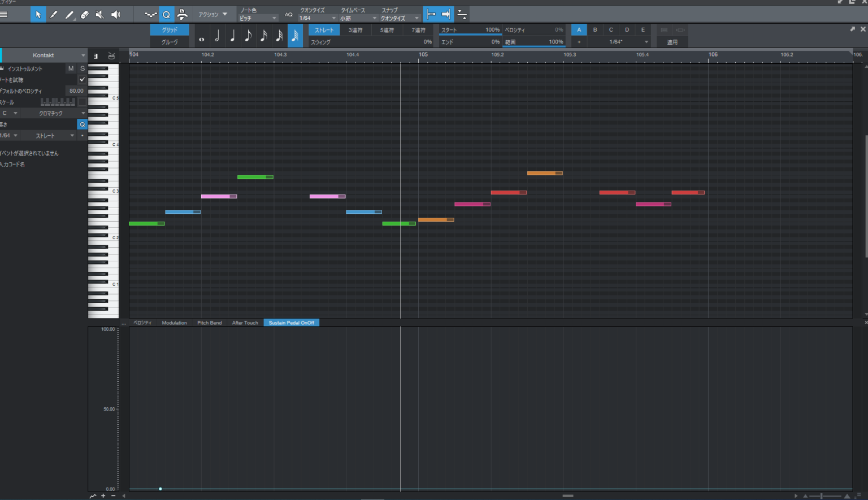Mute instrument with the M button

pyautogui.click(x=71, y=68)
